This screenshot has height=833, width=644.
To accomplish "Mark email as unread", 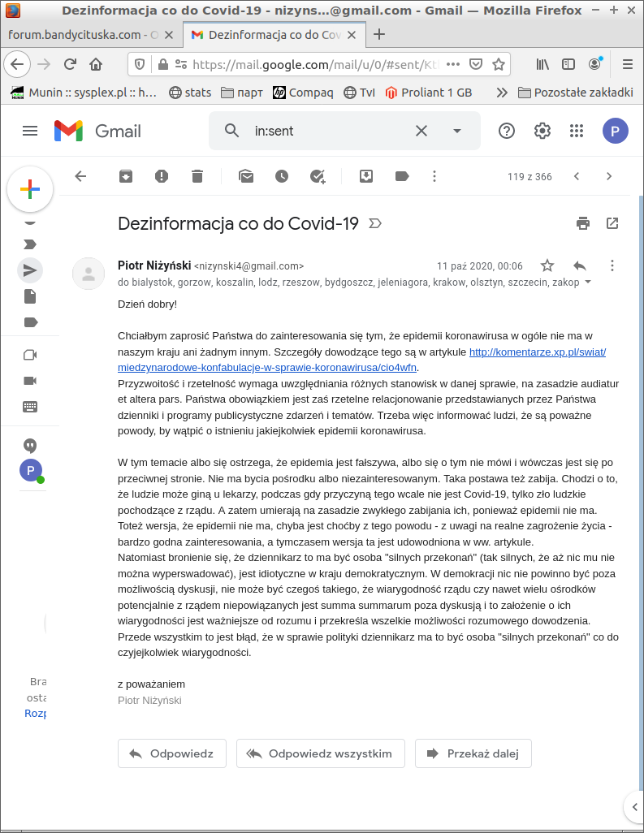I will click(246, 176).
